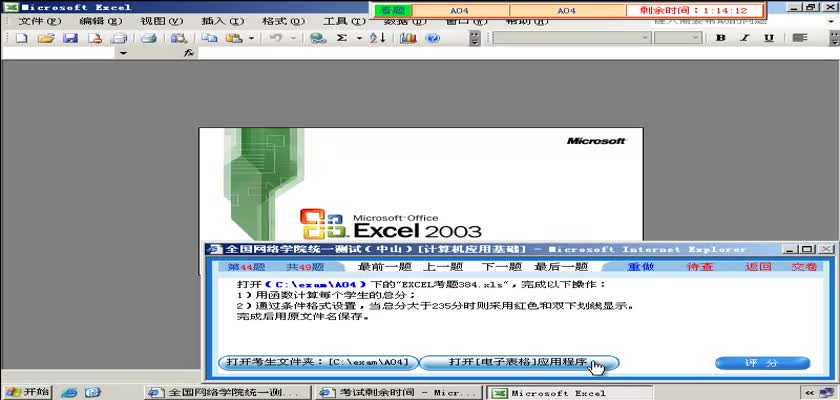Expand the Undo history dropdown arrow
Image resolution: width=840 pixels, height=400 pixels.
[293, 38]
